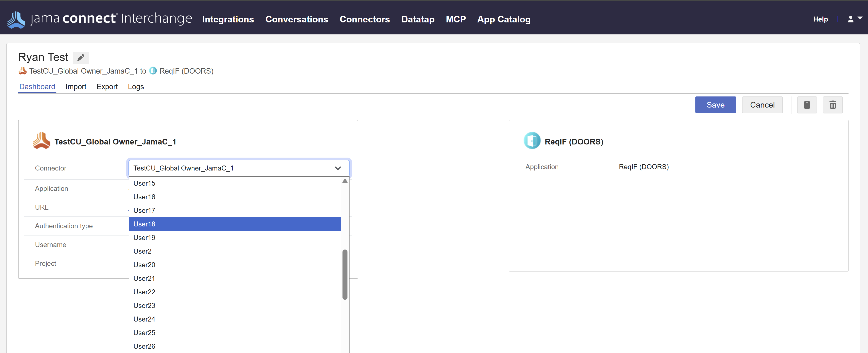The height and width of the screenshot is (353, 868).
Task: Click the TestCU_Global Owner_JamaC_1 panel heading
Action: coord(115,142)
